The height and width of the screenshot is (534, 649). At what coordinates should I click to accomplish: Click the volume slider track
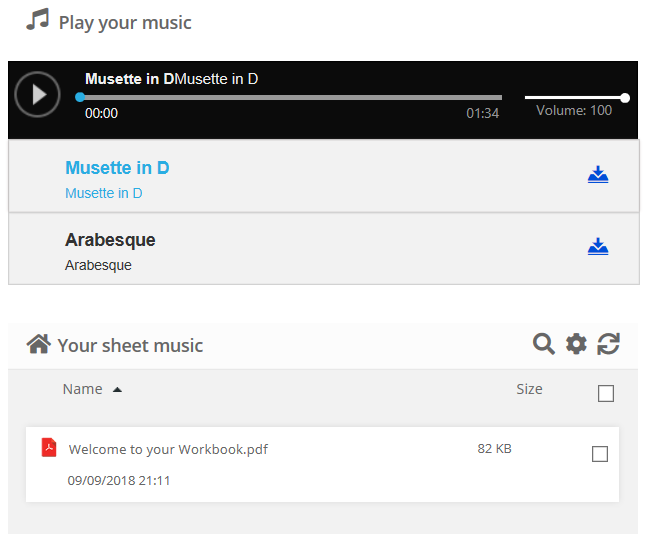[x=574, y=98]
